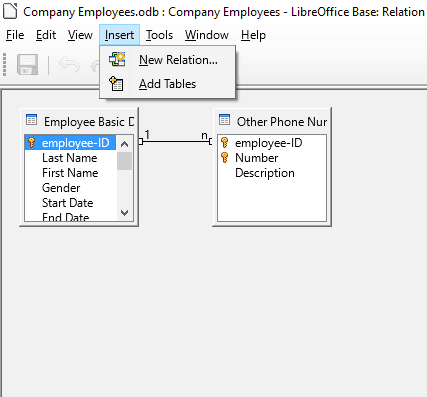
Task: Click the document icon in the title bar
Action: pyautogui.click(x=10, y=11)
